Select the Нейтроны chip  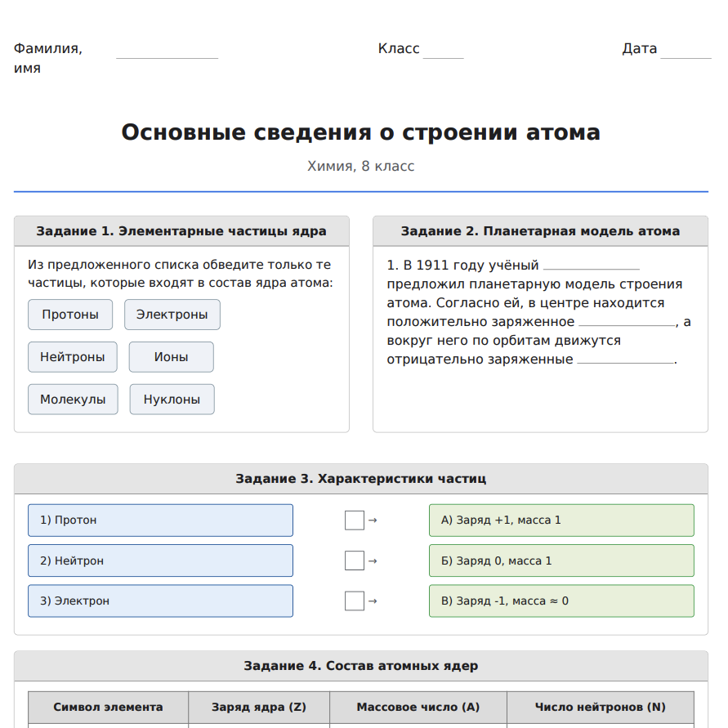pyautogui.click(x=73, y=357)
